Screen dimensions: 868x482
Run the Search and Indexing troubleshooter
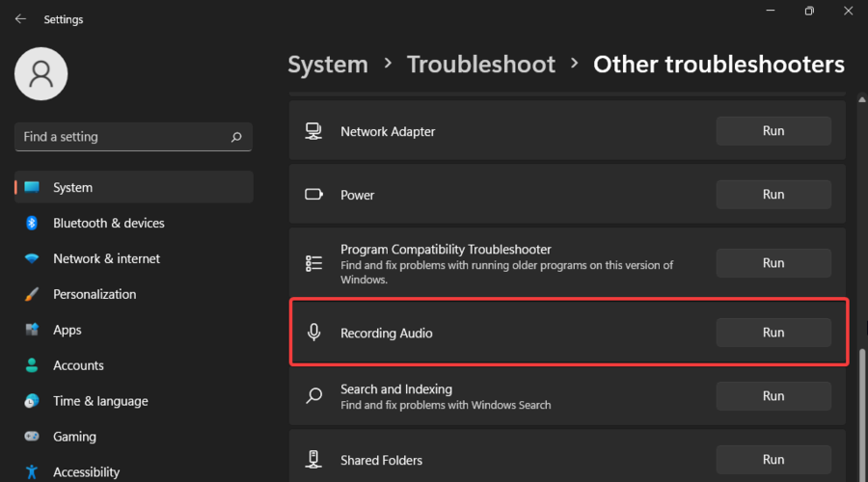coord(773,396)
